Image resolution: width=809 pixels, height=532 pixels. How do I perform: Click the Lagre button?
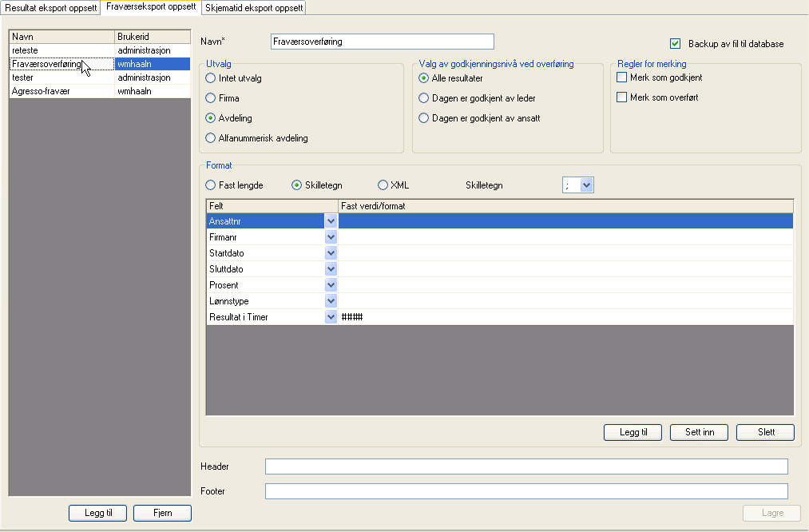(772, 513)
